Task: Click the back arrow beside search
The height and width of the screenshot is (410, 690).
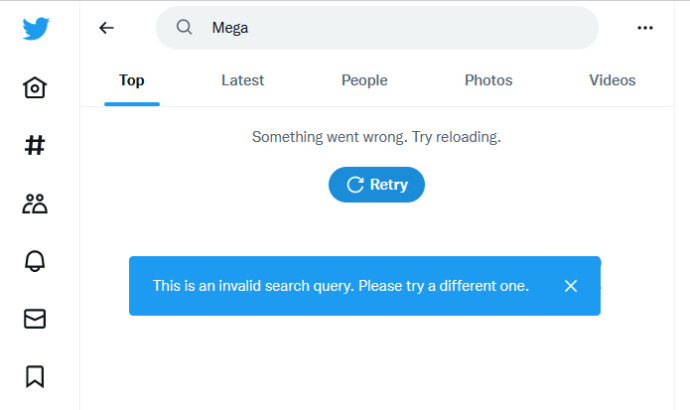Action: [x=107, y=28]
